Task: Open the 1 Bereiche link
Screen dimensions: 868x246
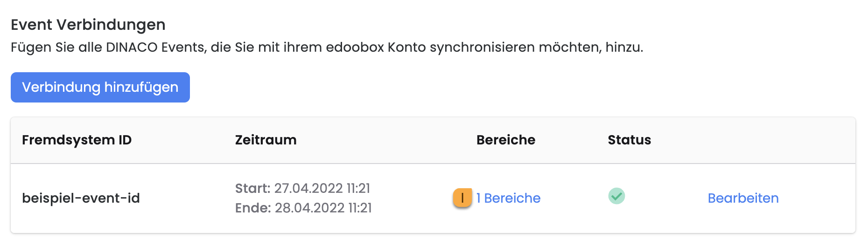Action: tap(508, 198)
